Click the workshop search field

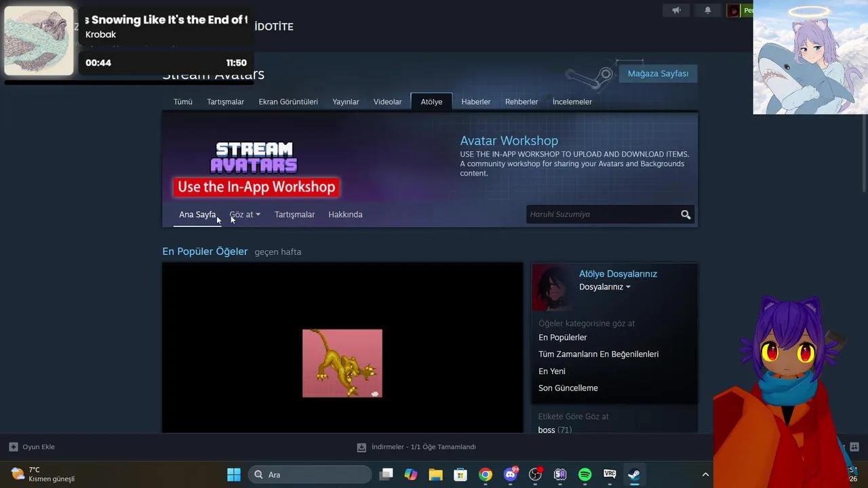tap(604, 214)
